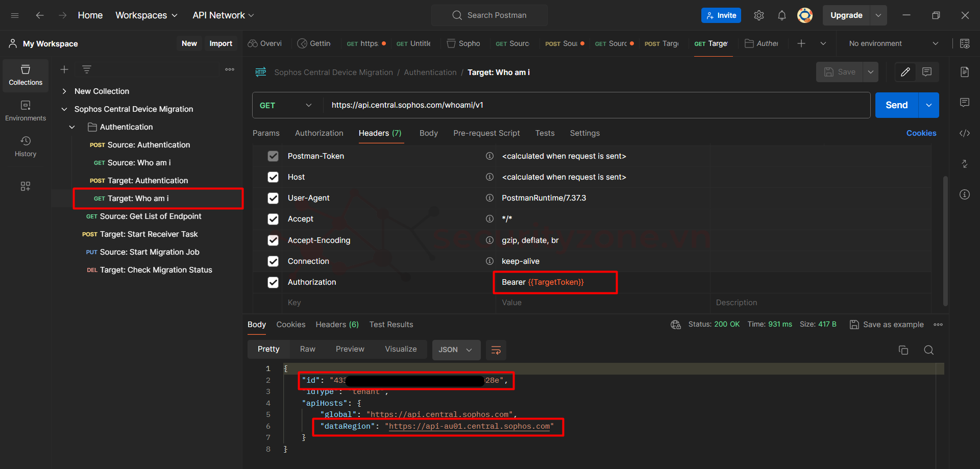Open the Upgrade dropdown arrow

click(878, 15)
